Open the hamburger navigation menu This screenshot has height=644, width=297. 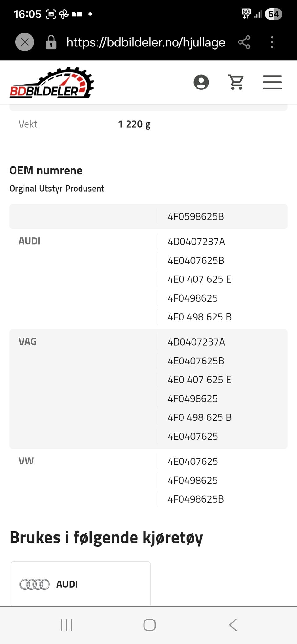pos(272,82)
